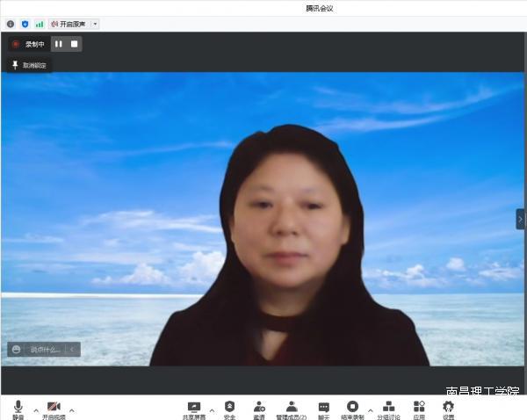
Task: Open the security shield settings
Action: tap(229, 409)
